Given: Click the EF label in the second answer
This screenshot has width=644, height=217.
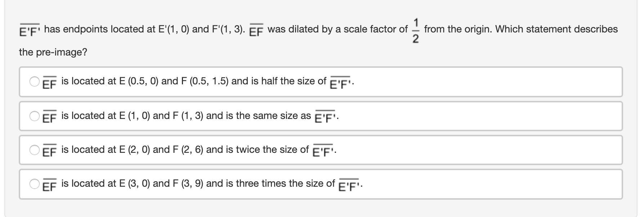Looking at the screenshot, I should (49, 118).
